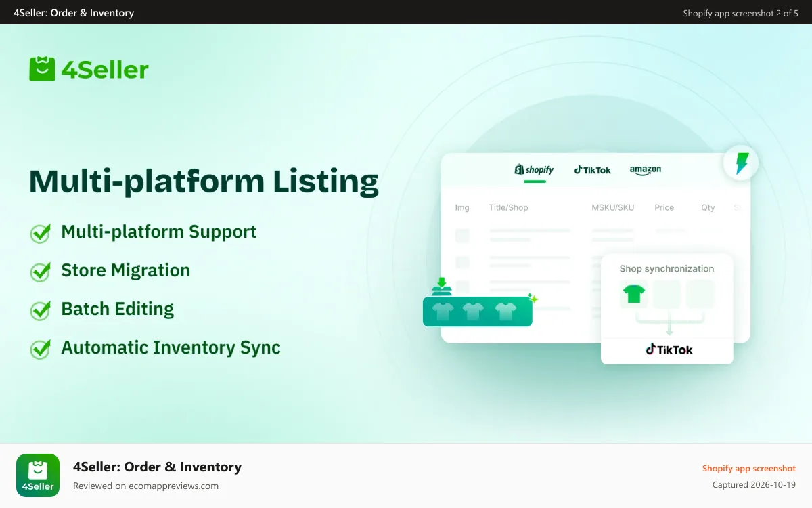The image size is (812, 508).
Task: Click the "Store Migration" text
Action: [126, 270]
